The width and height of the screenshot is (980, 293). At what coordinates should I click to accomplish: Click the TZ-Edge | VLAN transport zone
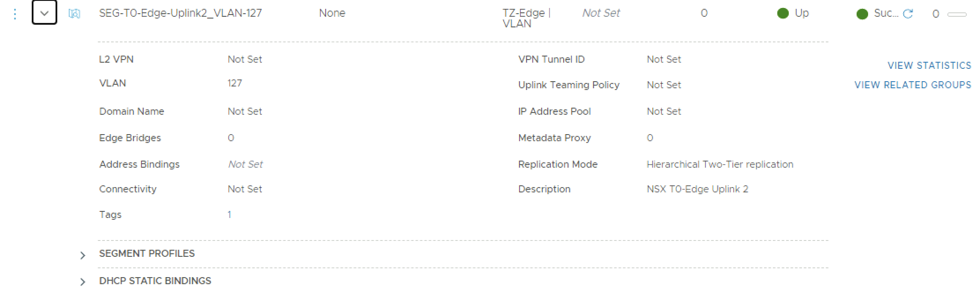coord(526,18)
